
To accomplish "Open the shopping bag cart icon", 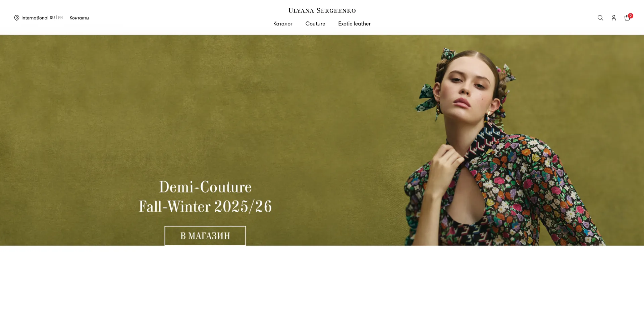I will coord(627,18).
